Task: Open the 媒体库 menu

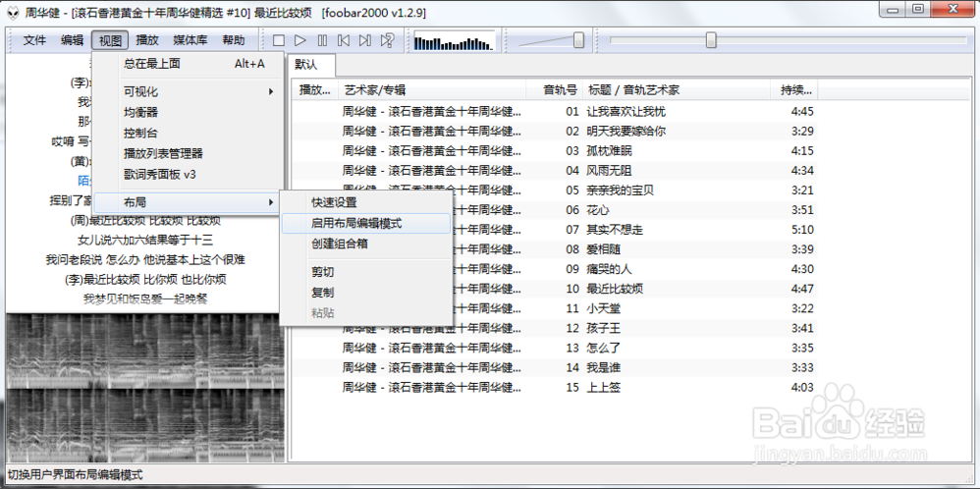Action: 190,40
